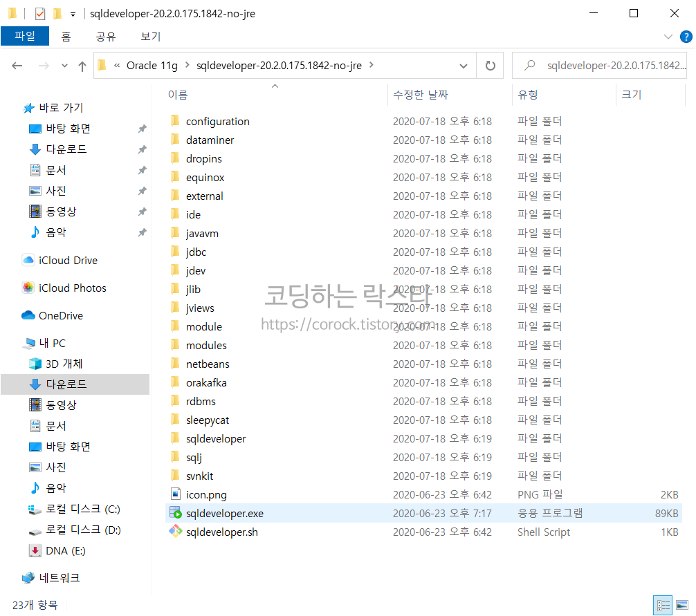The image size is (696, 616).
Task: Select the sqldeveloper.sh shell script
Action: 222,532
